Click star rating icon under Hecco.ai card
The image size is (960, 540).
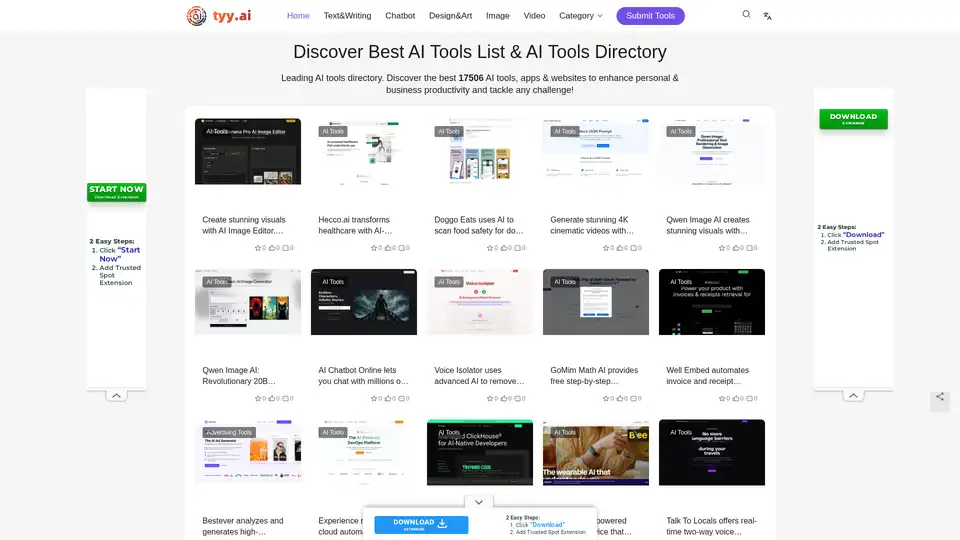click(374, 247)
